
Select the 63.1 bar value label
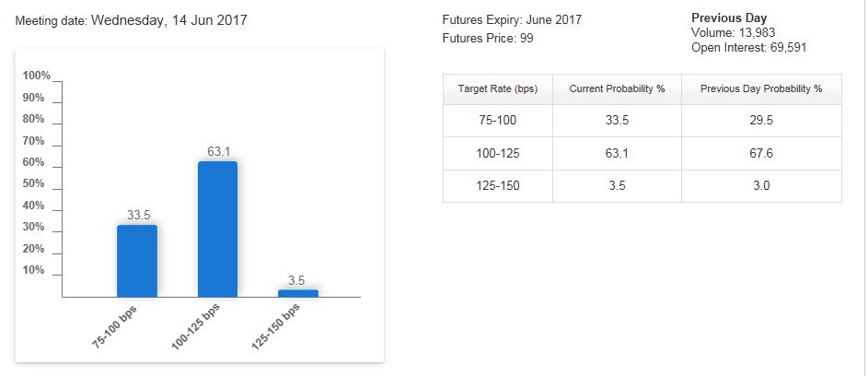[219, 151]
